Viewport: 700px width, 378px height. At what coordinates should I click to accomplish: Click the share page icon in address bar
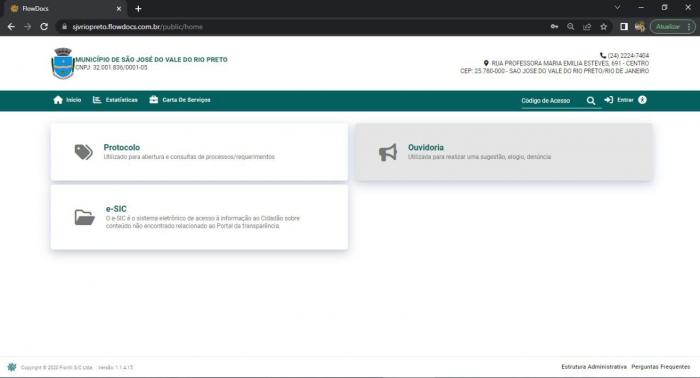point(587,27)
